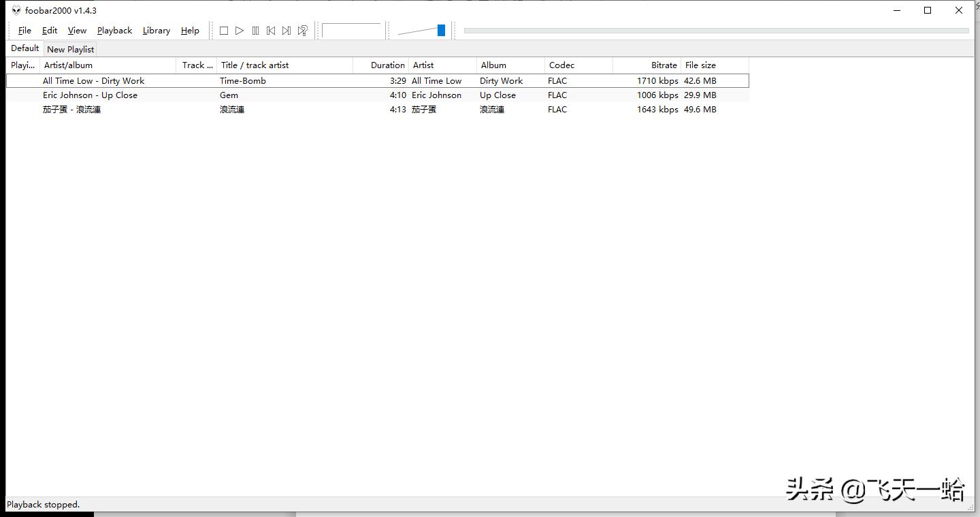Go to the previous track
This screenshot has height=517, width=980.
click(x=271, y=31)
